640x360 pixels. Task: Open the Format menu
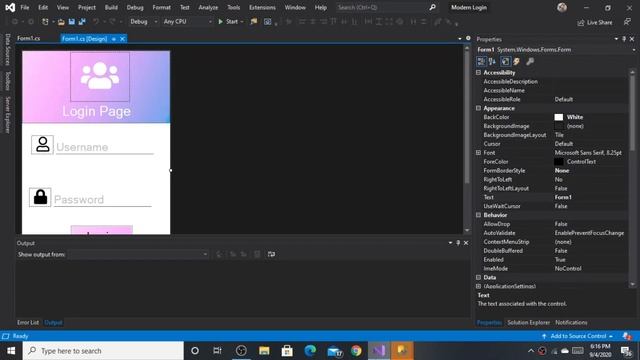pyautogui.click(x=162, y=7)
